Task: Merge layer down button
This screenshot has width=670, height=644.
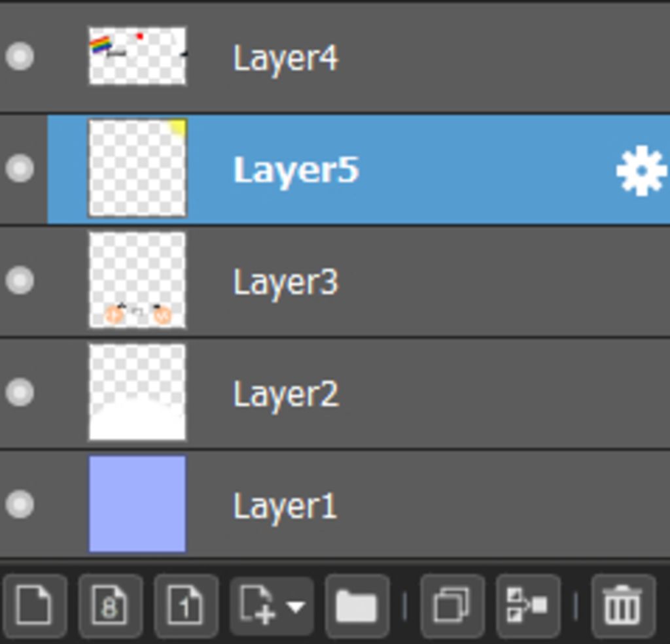Action: [528, 606]
